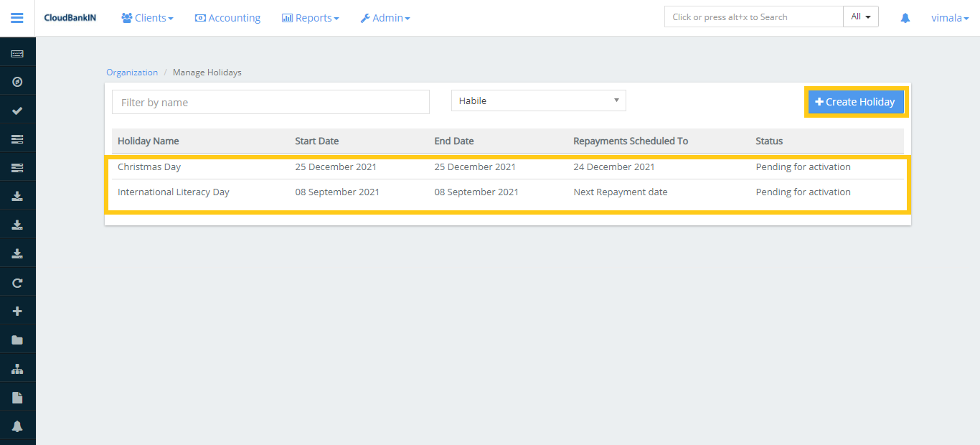Expand the Habile office dropdown
The height and width of the screenshot is (445, 980).
click(538, 101)
